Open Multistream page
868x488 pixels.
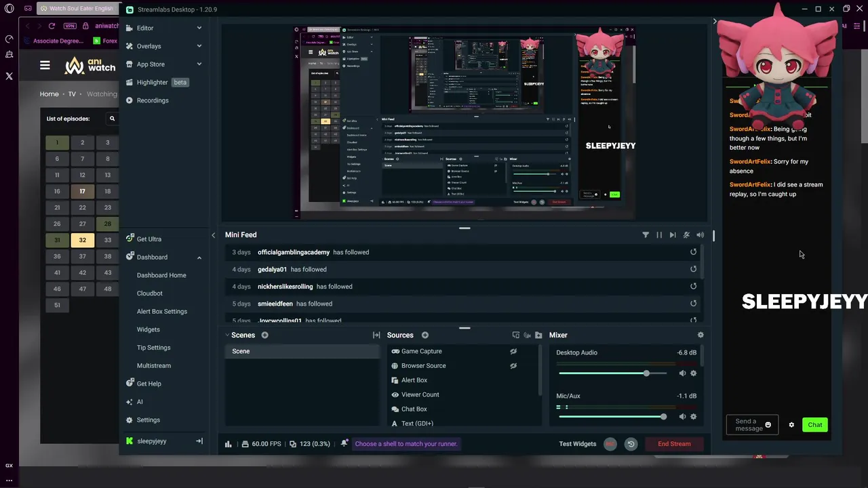154,366
